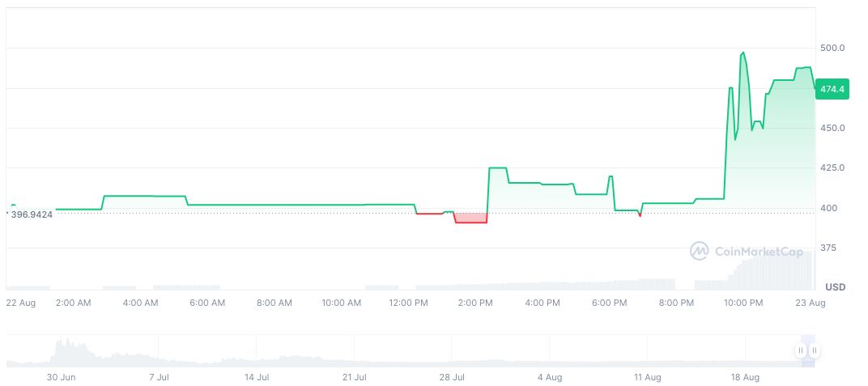868x386 pixels.
Task: Click the 500.0 price axis label
Action: (832, 48)
